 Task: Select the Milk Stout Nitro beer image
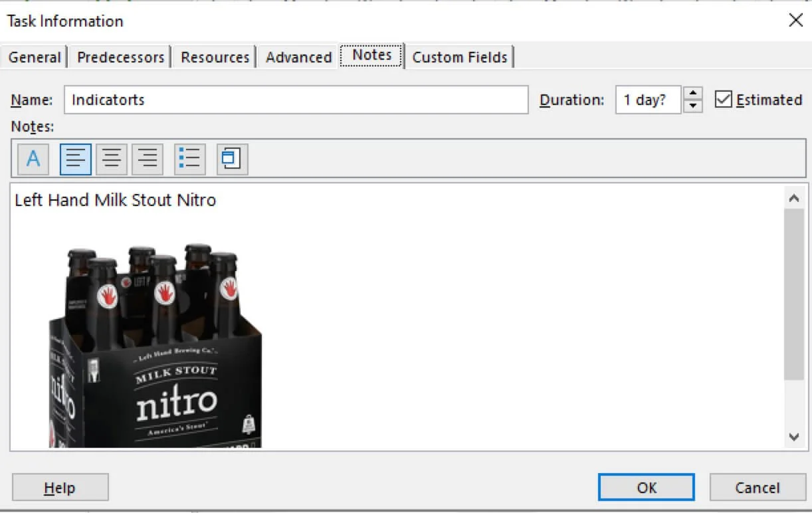tap(155, 346)
